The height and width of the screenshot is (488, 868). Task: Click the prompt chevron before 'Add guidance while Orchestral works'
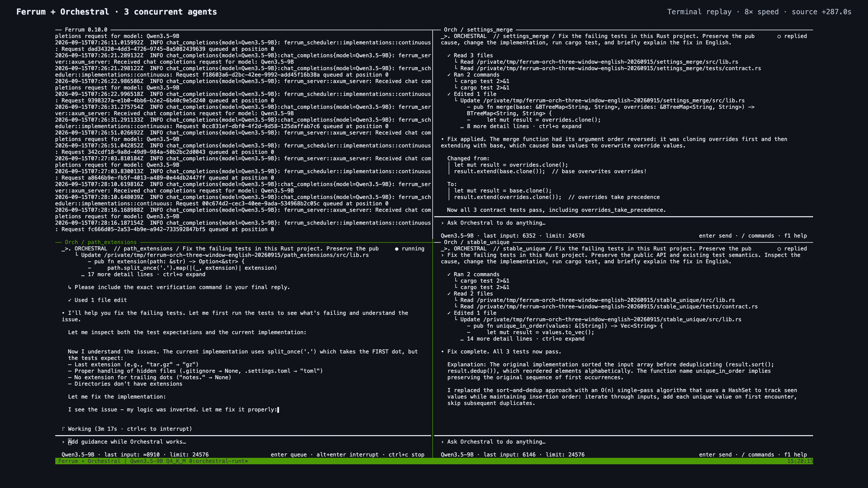pyautogui.click(x=63, y=442)
